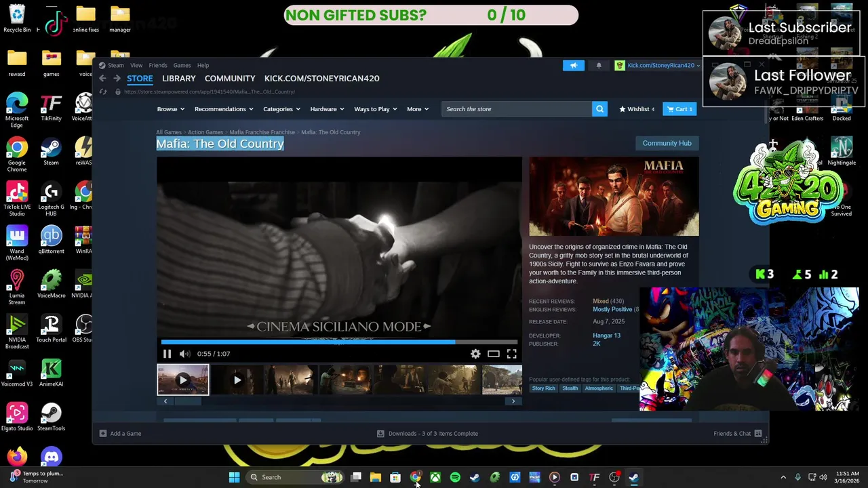Select the Stealth tag

570,388
